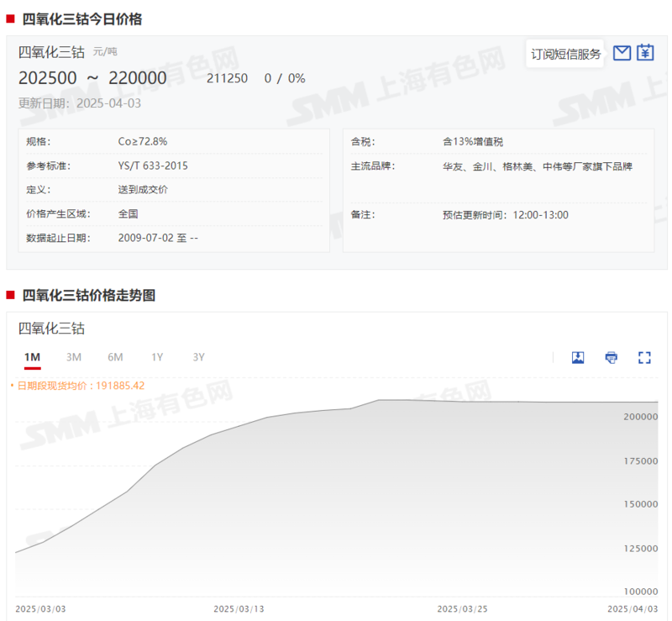This screenshot has height=621, width=672.
Task: Download the chart as an image
Action: (578, 358)
